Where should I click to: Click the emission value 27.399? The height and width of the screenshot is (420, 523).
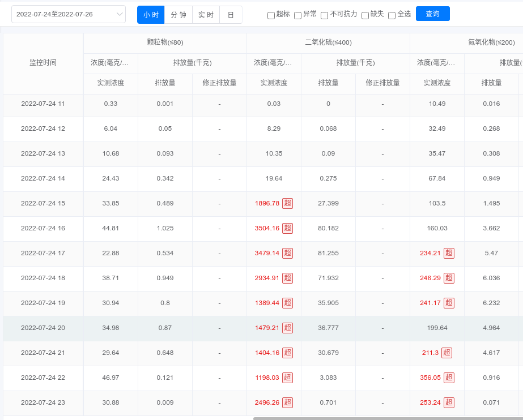[328, 203]
